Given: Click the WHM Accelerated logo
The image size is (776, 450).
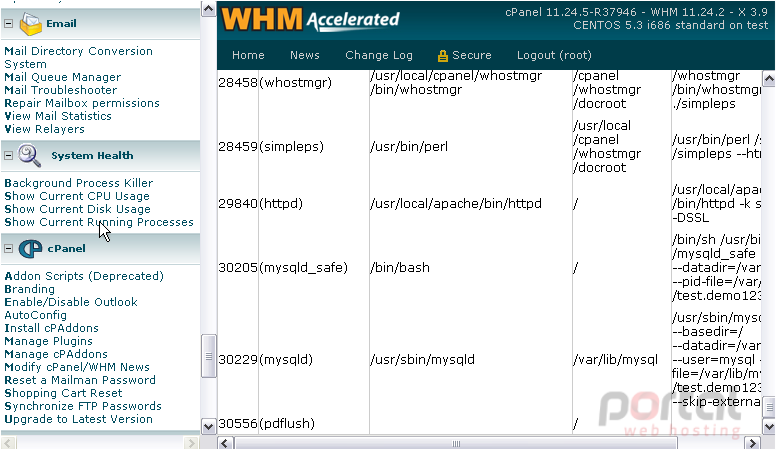Looking at the screenshot, I should click(310, 20).
